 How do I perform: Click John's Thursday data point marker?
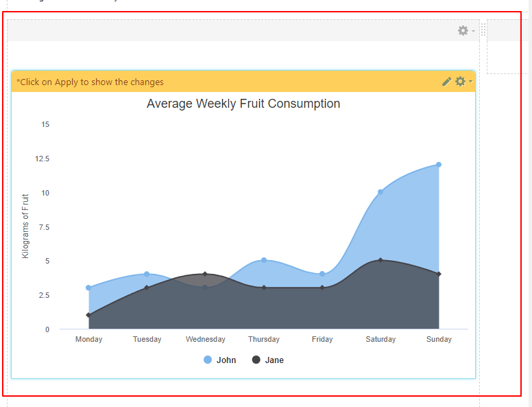[x=264, y=260]
